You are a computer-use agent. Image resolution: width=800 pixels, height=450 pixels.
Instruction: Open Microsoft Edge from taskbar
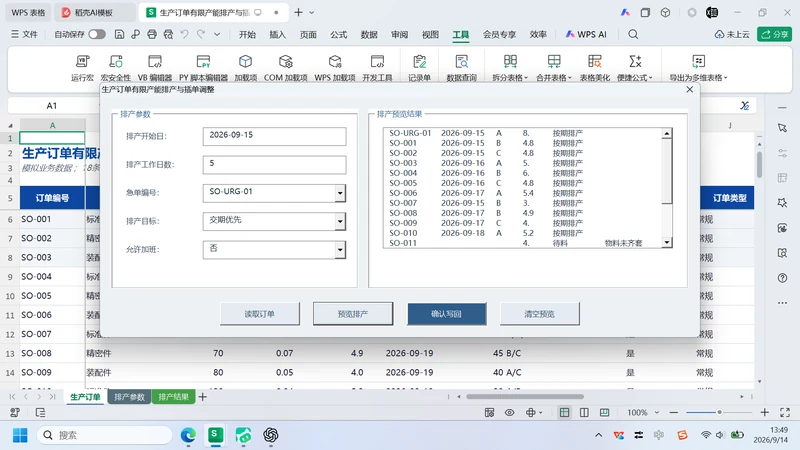(188, 435)
